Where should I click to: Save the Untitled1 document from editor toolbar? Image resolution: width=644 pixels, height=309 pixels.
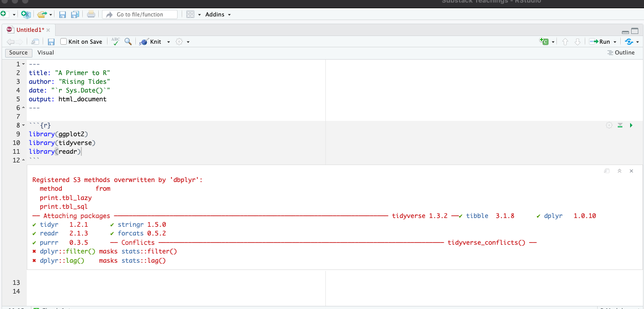tap(51, 42)
